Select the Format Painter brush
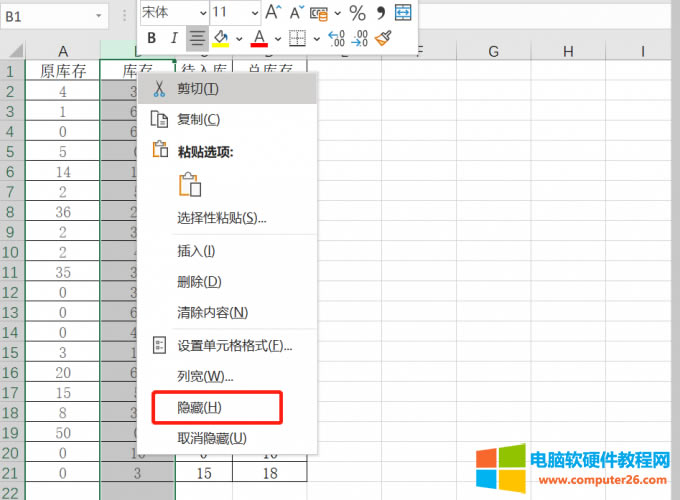This screenshot has height=500, width=680. tap(383, 38)
